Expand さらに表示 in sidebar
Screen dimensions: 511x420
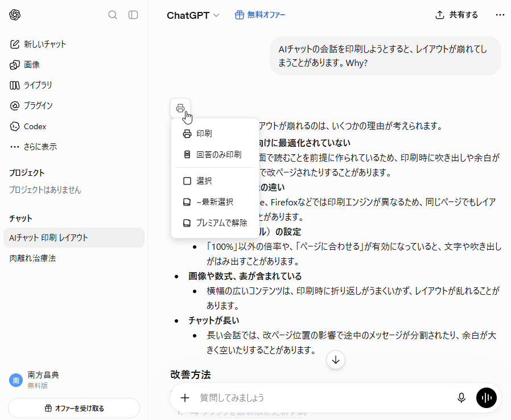[x=33, y=147]
